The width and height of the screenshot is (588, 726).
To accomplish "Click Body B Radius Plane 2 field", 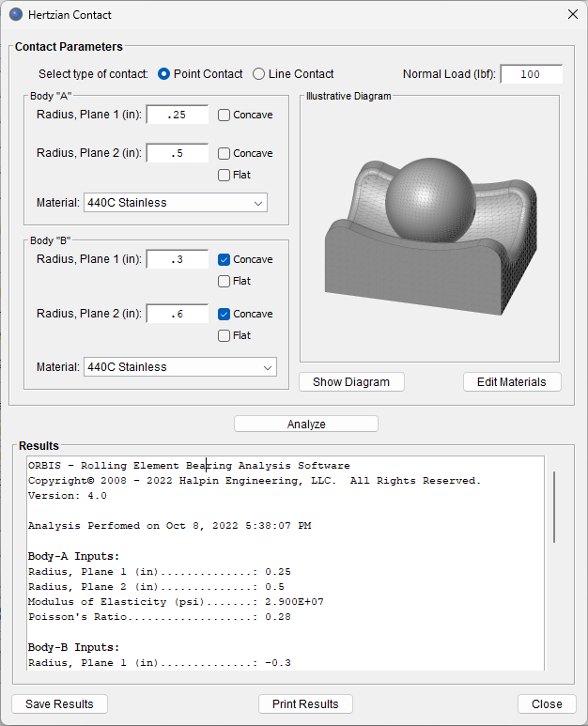I will 177,314.
